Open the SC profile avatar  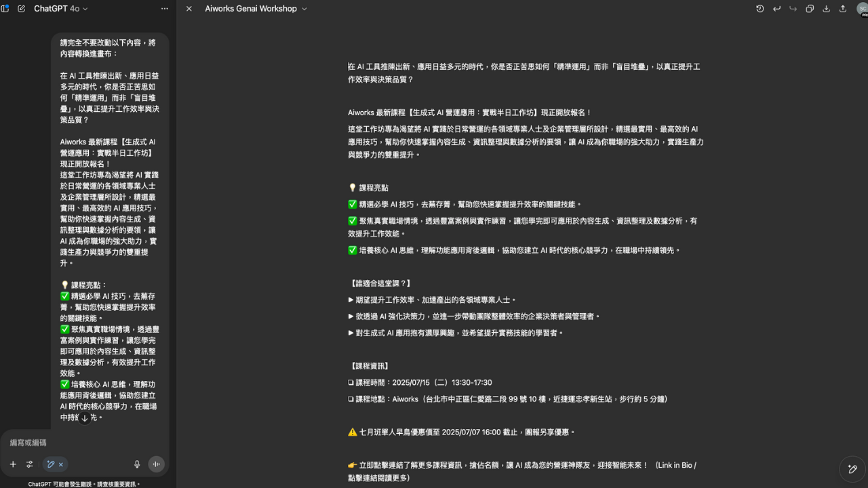[862, 9]
